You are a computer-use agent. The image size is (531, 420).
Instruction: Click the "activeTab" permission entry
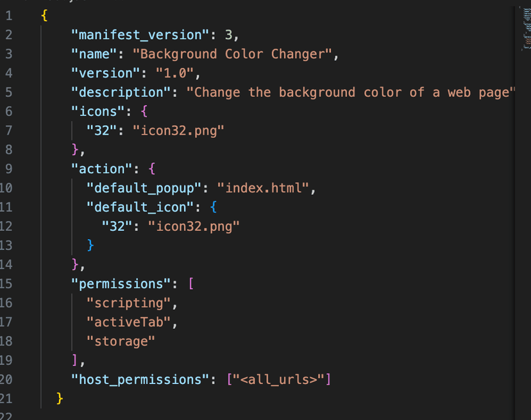click(129, 322)
